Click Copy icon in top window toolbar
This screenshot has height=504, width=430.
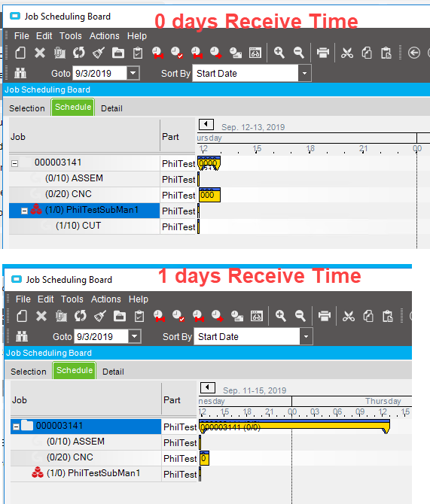pos(367,53)
